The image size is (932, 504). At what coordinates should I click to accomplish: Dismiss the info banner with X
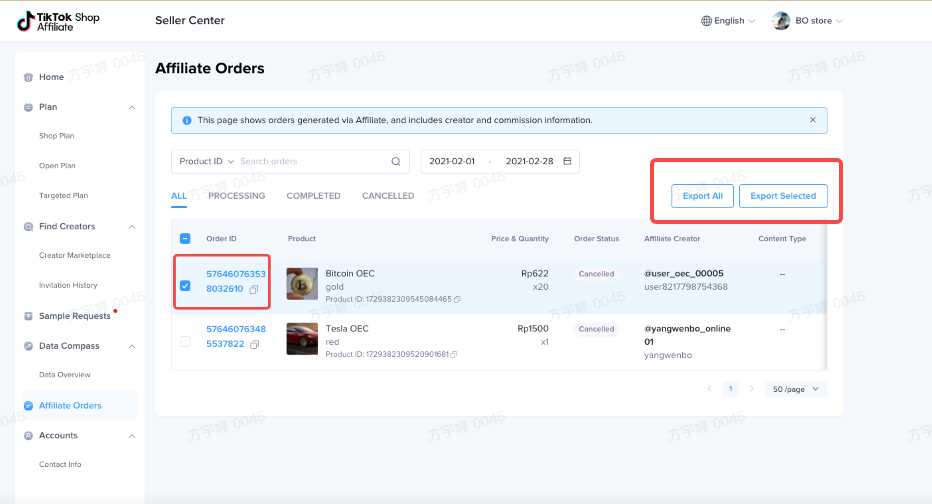(x=812, y=120)
